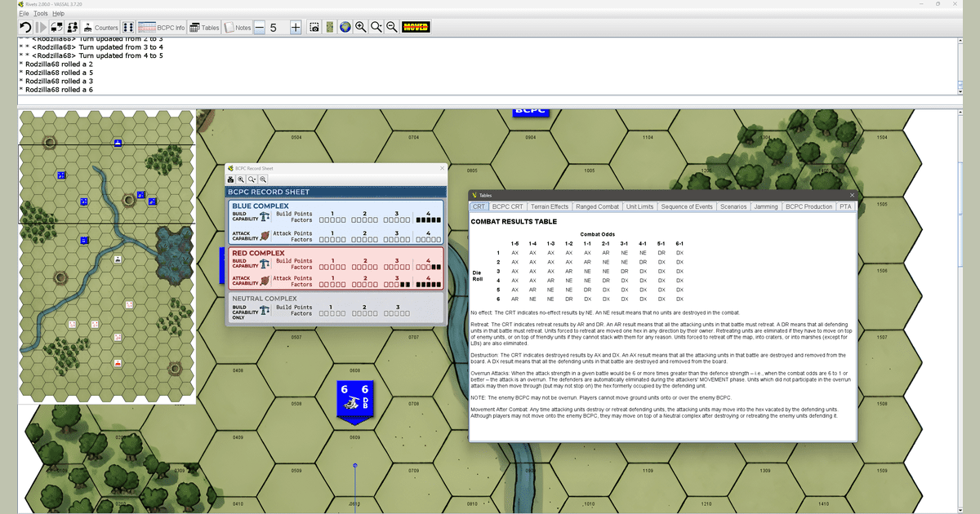Open the BCPC Record Sheet zoom selector
Viewport: 980px width, 514px height.
point(252,179)
